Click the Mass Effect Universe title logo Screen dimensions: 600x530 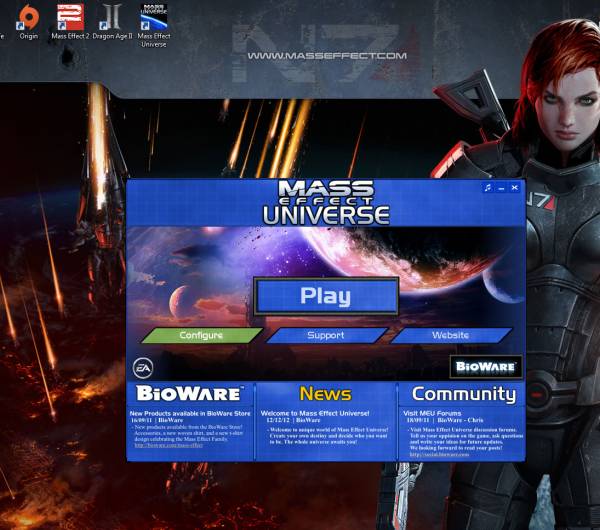326,202
